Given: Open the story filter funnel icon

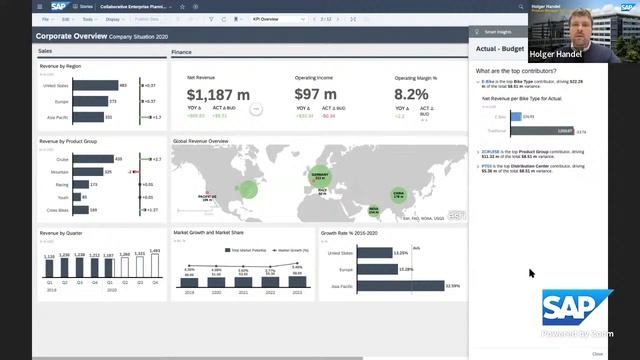Looking at the screenshot, I should pyautogui.click(x=211, y=19).
